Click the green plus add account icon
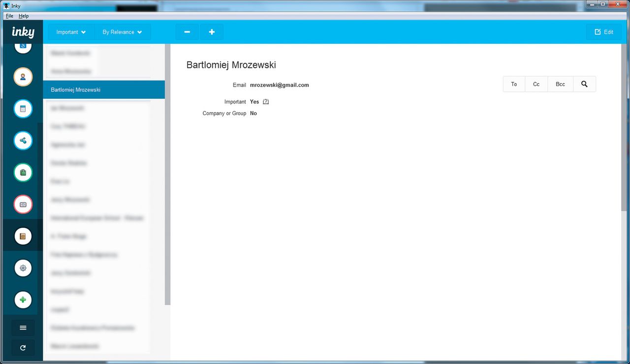This screenshot has height=364, width=630. coord(23,300)
